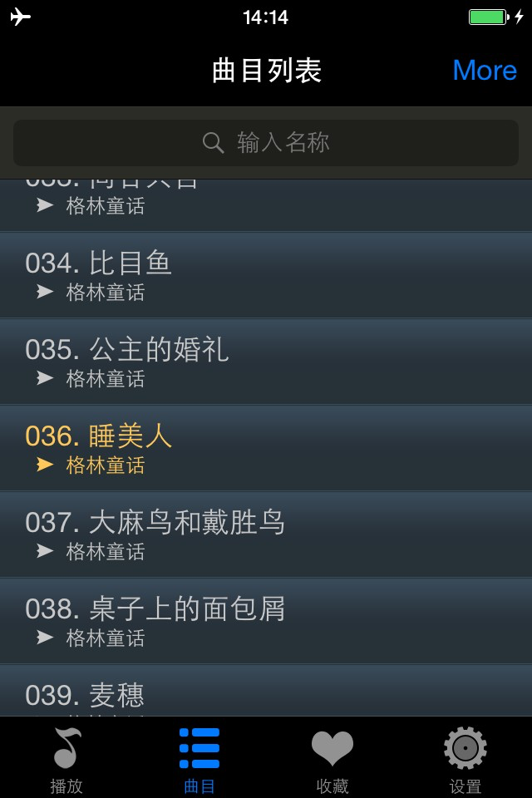Image resolution: width=532 pixels, height=798 pixels.
Task: Click 格林童话 album label under 大麻鸟和戴胜鸟
Action: click(x=106, y=552)
